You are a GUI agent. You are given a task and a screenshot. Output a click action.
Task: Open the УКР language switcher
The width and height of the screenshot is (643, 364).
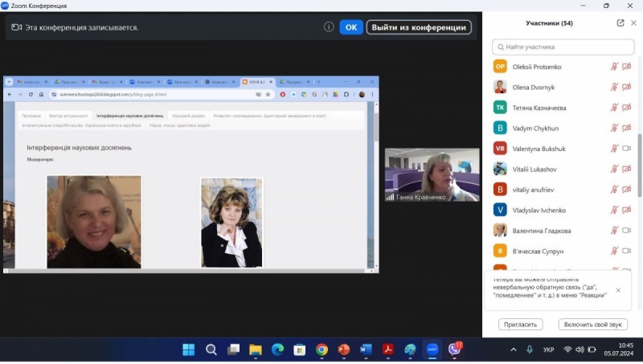[x=549, y=350]
